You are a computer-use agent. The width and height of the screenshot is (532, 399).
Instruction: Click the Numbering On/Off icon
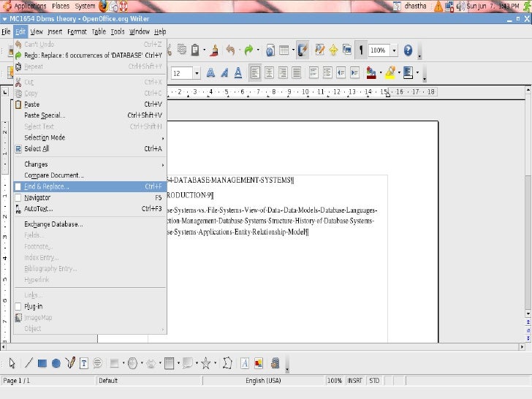(313, 72)
